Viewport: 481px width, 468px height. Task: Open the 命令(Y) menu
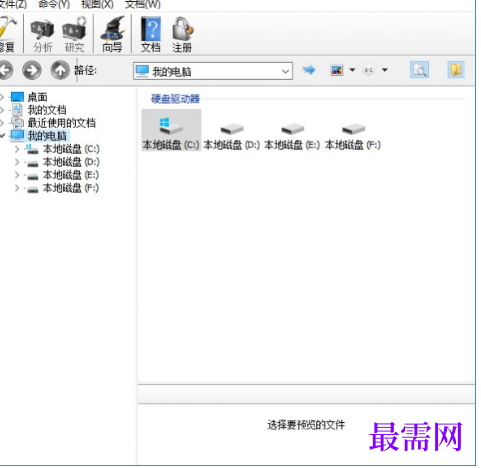(x=54, y=4)
